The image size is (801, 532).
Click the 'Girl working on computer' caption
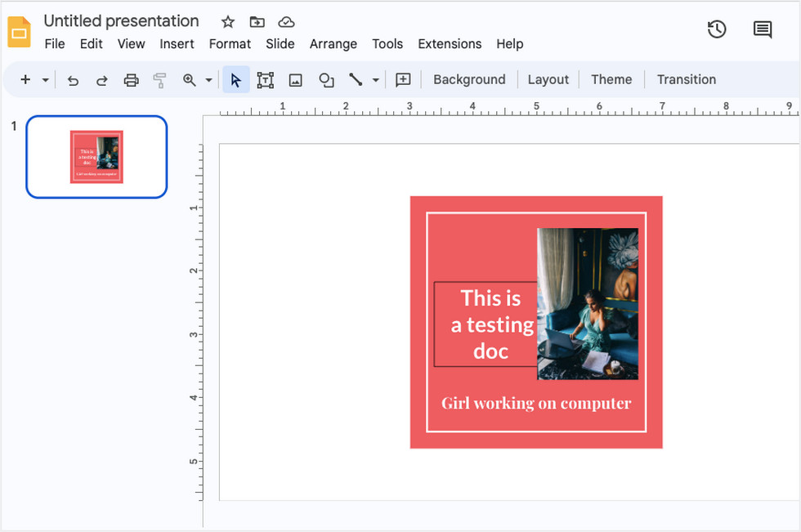[x=536, y=404]
